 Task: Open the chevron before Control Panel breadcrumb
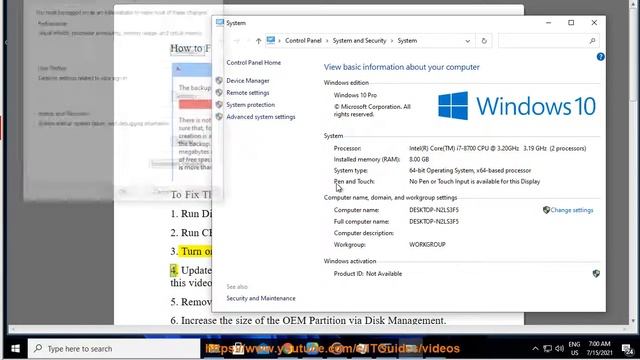tap(280, 41)
